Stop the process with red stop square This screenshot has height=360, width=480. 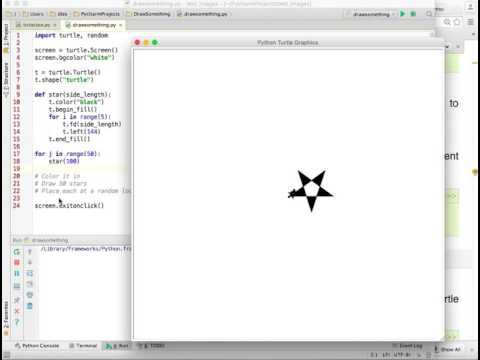[17, 263]
